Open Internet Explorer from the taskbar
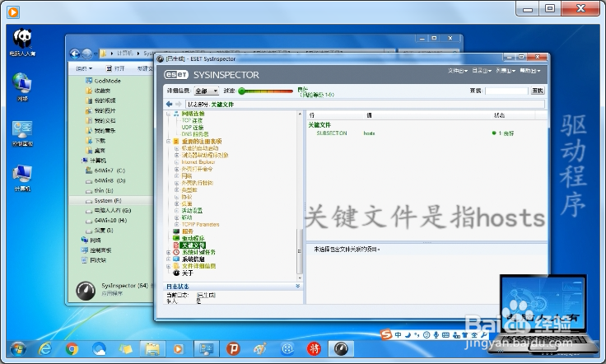 click(45, 349)
